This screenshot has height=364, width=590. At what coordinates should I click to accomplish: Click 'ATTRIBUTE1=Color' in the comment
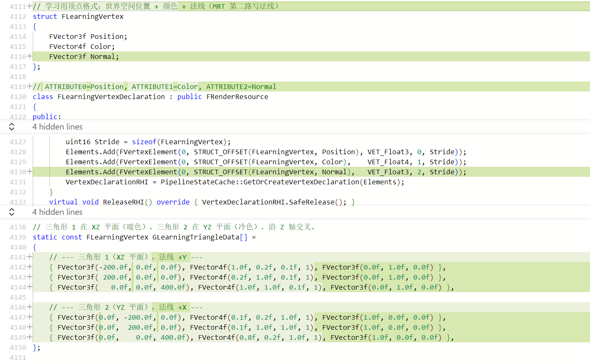pyautogui.click(x=165, y=87)
